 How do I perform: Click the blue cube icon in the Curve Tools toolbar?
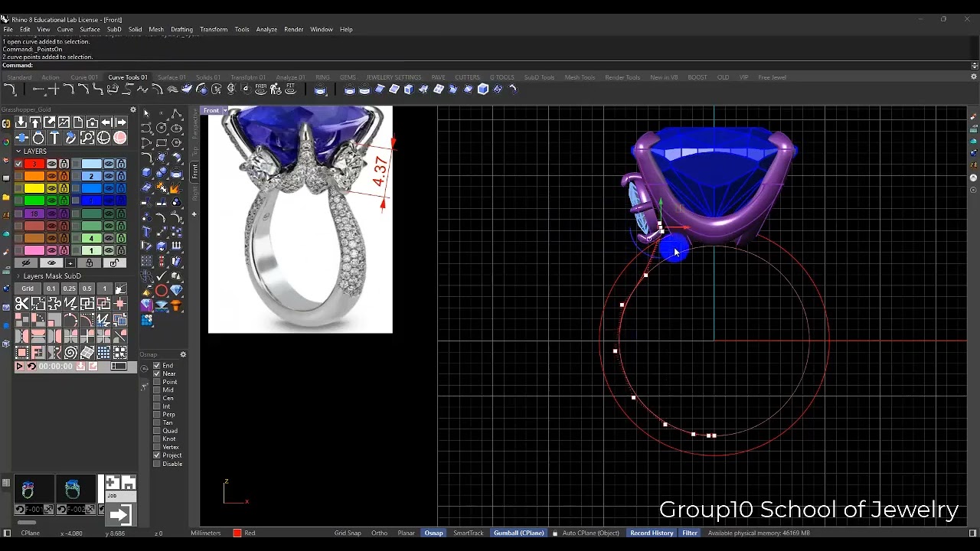[x=483, y=90]
